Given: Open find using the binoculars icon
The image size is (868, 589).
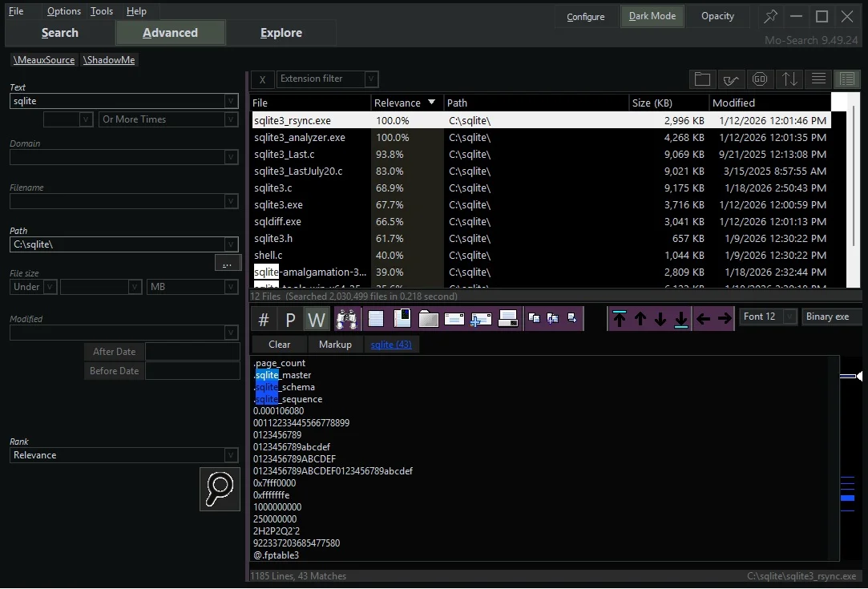Looking at the screenshot, I should click(x=348, y=317).
